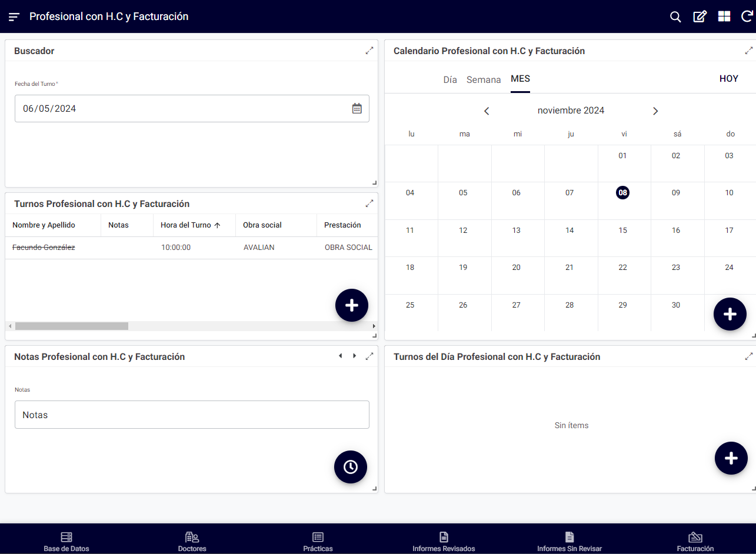Select day 10 in the calendar
This screenshot has height=554, width=756.
tap(729, 193)
